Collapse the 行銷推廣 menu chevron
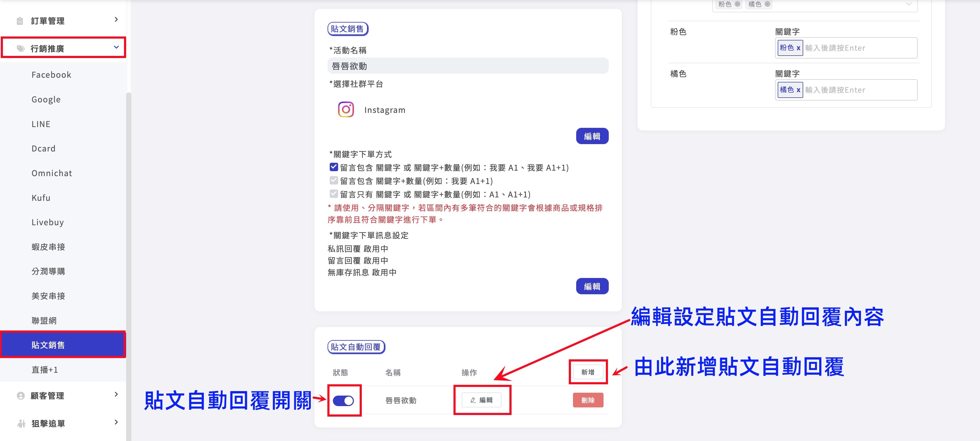 (116, 47)
